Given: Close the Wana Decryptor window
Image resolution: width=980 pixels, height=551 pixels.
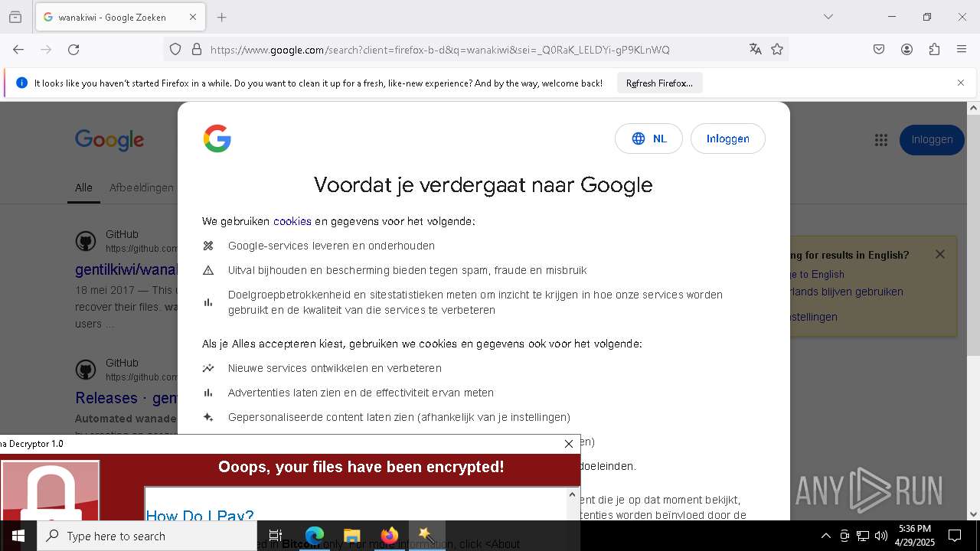Looking at the screenshot, I should point(568,444).
